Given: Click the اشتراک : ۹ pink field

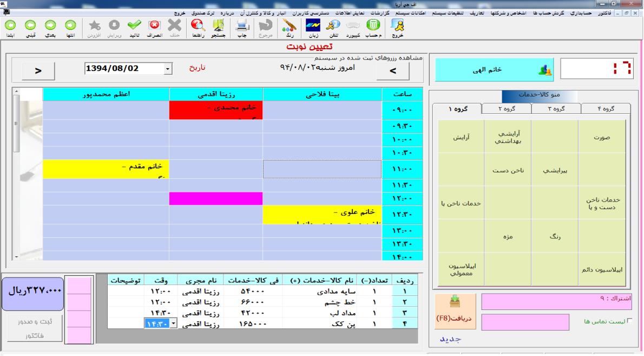Looking at the screenshot, I should (x=556, y=301).
